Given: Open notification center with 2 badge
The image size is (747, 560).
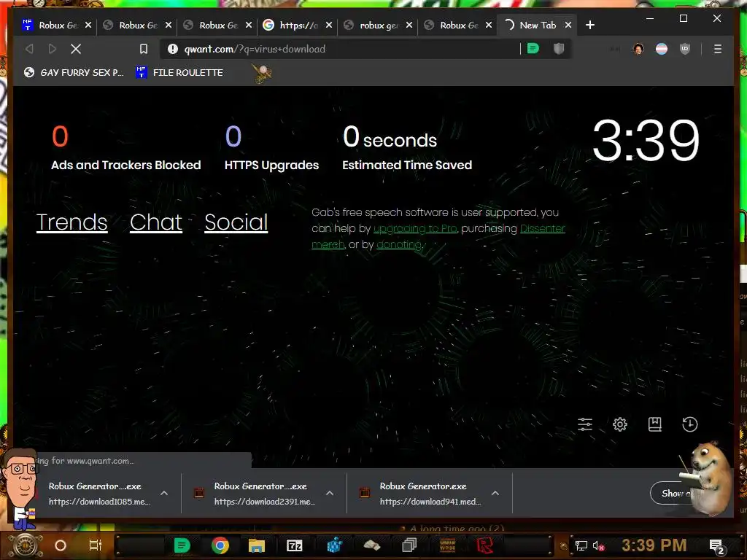Looking at the screenshot, I should (x=716, y=546).
